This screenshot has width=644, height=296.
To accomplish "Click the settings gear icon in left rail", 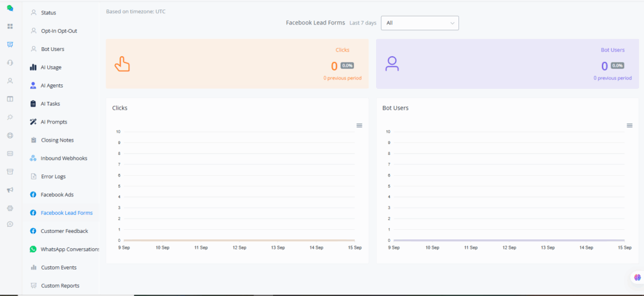I will 9,208.
